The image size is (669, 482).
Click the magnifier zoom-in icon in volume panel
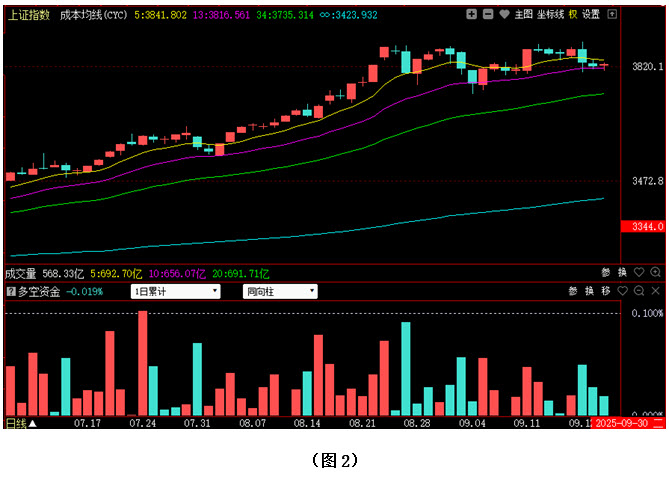click(655, 272)
